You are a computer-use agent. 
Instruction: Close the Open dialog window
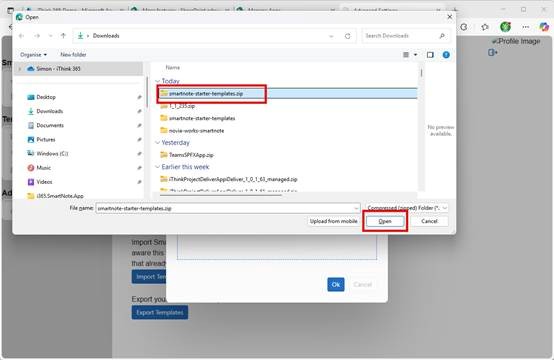click(449, 17)
